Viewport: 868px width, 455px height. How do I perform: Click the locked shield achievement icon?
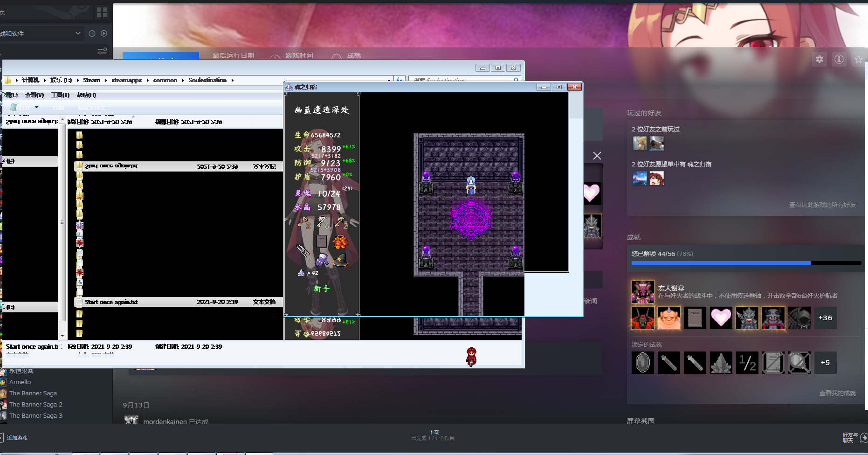coord(643,363)
